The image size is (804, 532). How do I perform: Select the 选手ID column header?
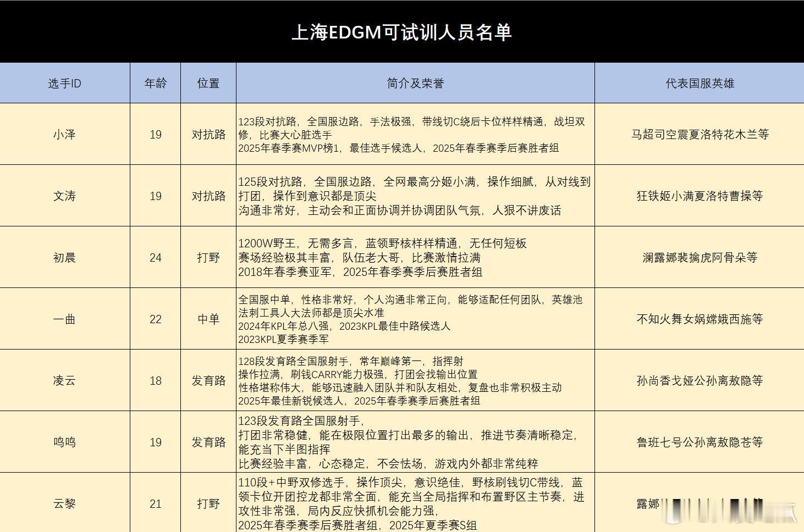(64, 83)
